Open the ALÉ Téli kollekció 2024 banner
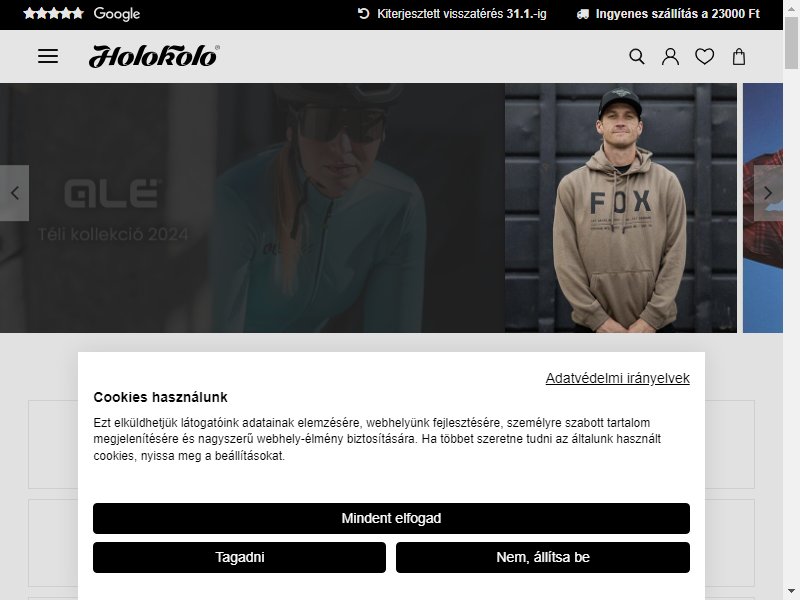This screenshot has width=800, height=600. [x=252, y=208]
